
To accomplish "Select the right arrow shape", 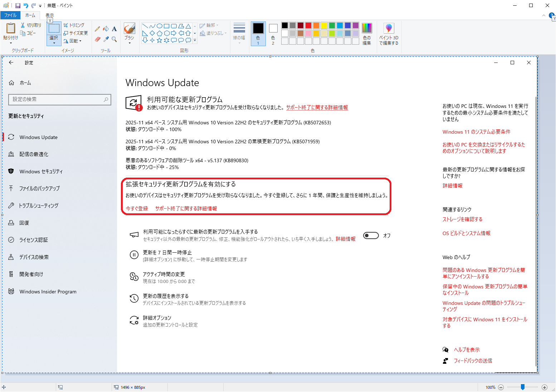I will click(174, 33).
